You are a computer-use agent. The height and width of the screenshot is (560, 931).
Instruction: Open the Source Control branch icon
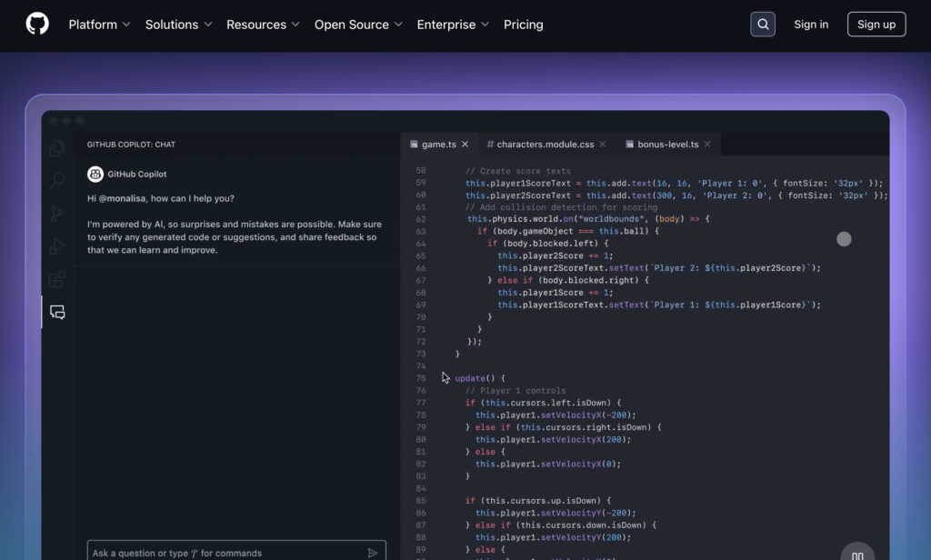pyautogui.click(x=57, y=214)
